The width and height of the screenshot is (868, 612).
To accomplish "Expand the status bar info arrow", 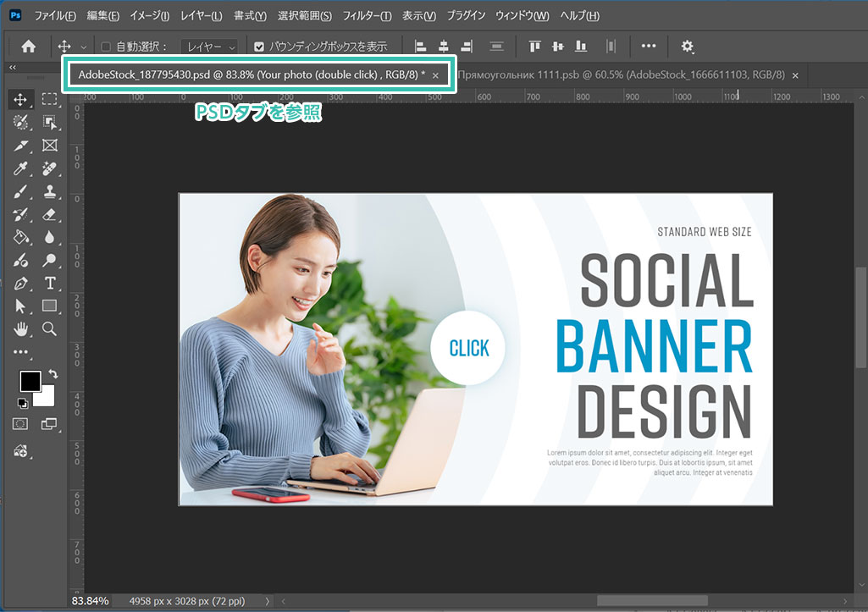I will pos(268,601).
